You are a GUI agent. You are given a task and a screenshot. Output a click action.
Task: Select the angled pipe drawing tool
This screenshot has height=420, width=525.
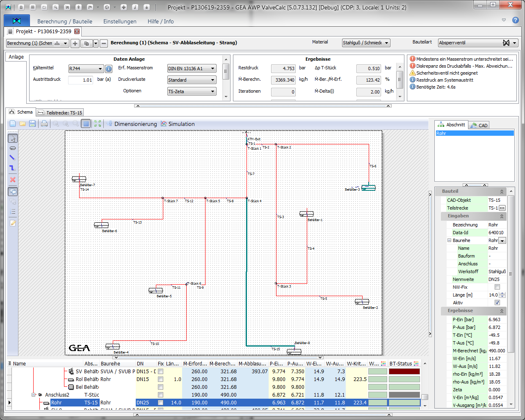[13, 168]
